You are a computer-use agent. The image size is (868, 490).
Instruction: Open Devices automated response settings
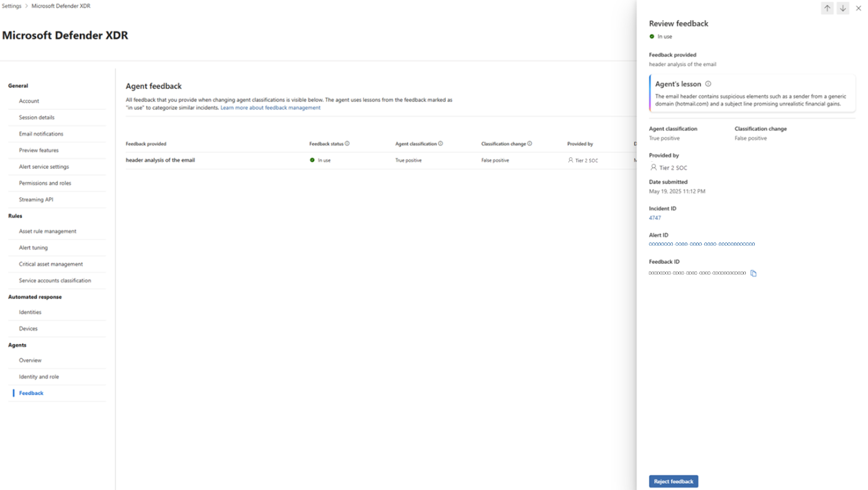click(x=28, y=328)
